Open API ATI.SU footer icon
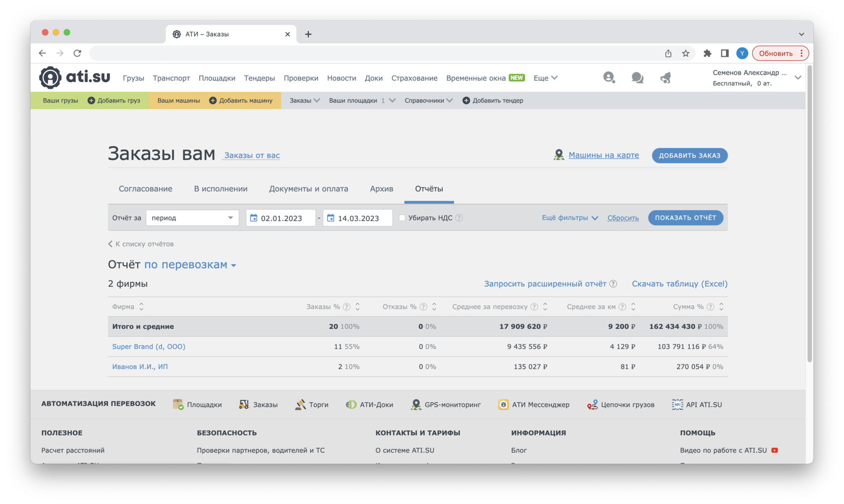This screenshot has width=844, height=504. tap(677, 405)
